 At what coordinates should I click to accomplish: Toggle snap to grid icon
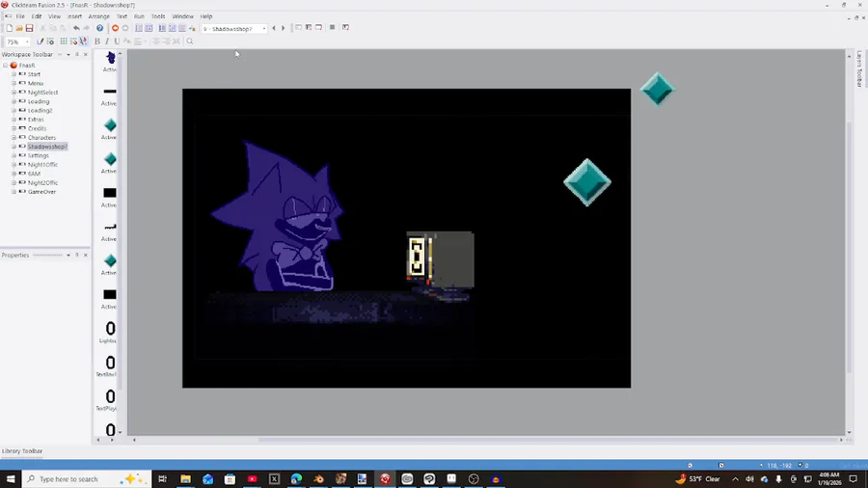[x=73, y=41]
